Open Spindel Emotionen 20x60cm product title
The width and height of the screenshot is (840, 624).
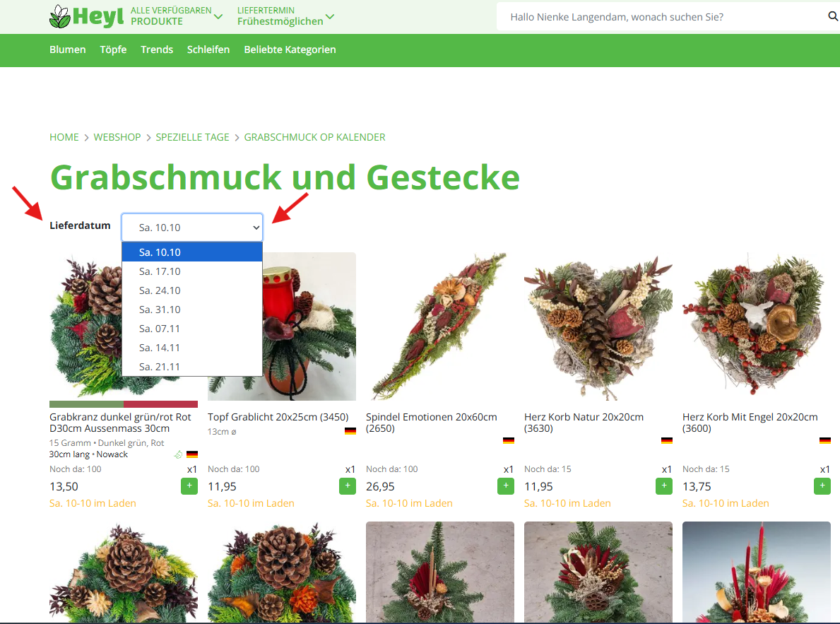(432, 423)
